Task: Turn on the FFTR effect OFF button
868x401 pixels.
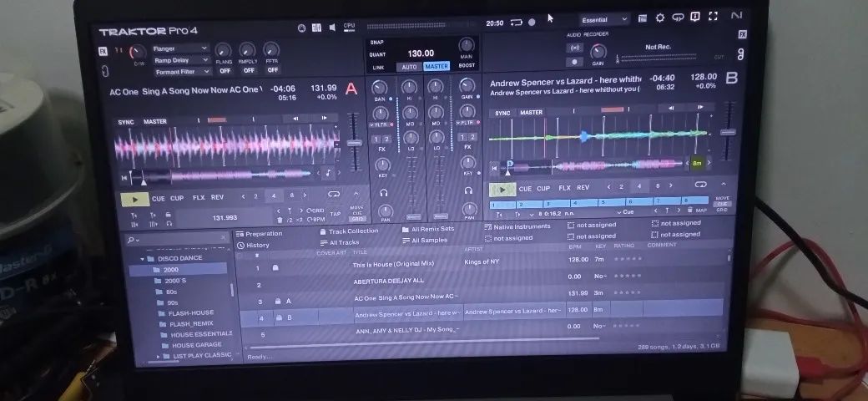Action: (x=272, y=70)
